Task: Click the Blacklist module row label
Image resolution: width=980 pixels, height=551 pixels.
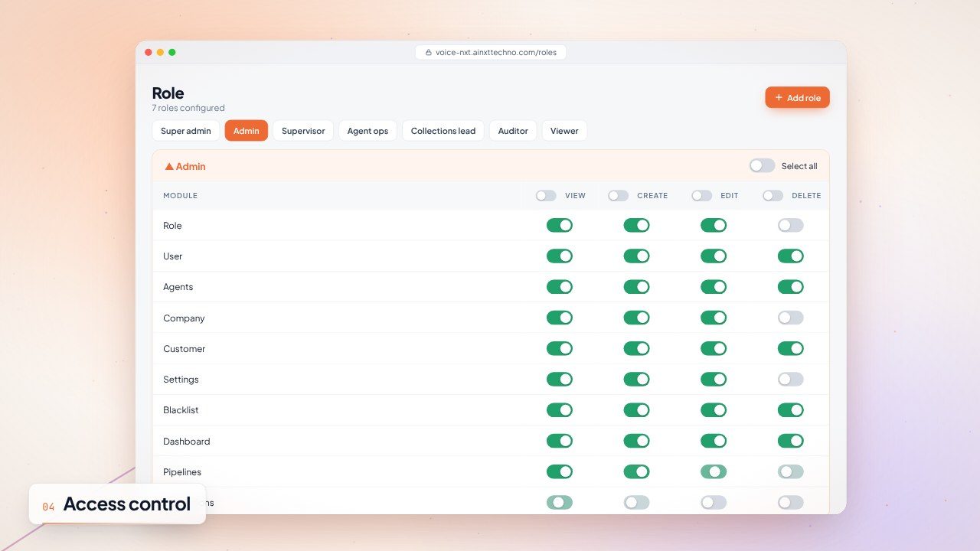Action: point(181,410)
